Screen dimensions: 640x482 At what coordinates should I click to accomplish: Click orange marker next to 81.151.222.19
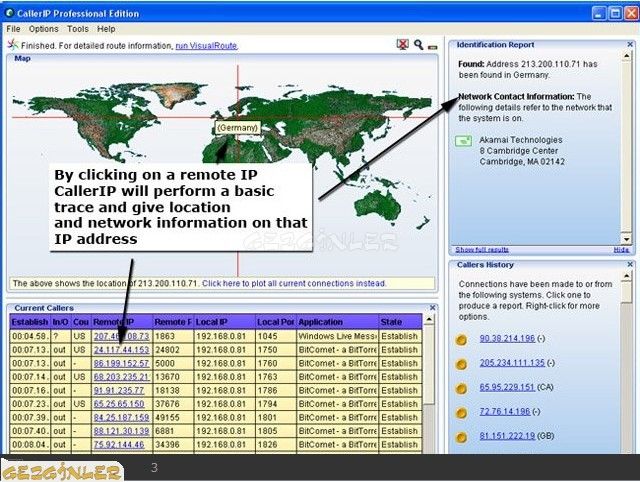pos(461,437)
